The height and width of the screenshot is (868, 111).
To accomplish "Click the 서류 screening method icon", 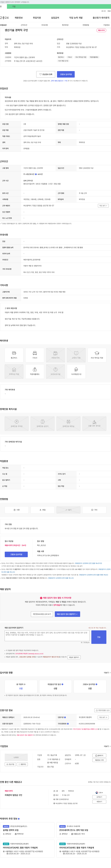I will (17, 510).
